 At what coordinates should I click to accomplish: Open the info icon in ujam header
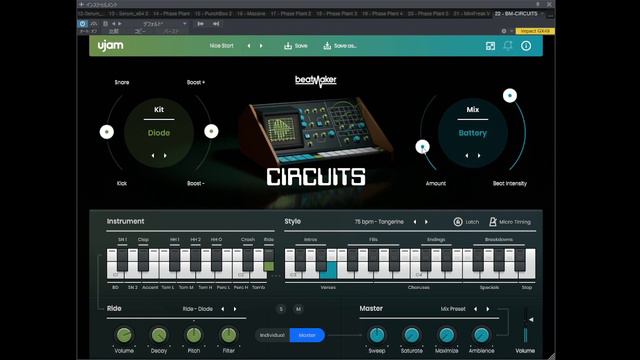point(526,46)
